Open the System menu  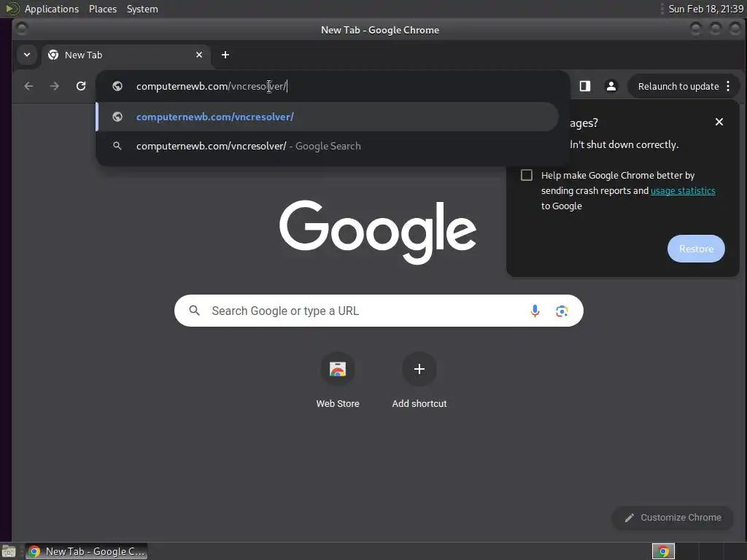142,9
